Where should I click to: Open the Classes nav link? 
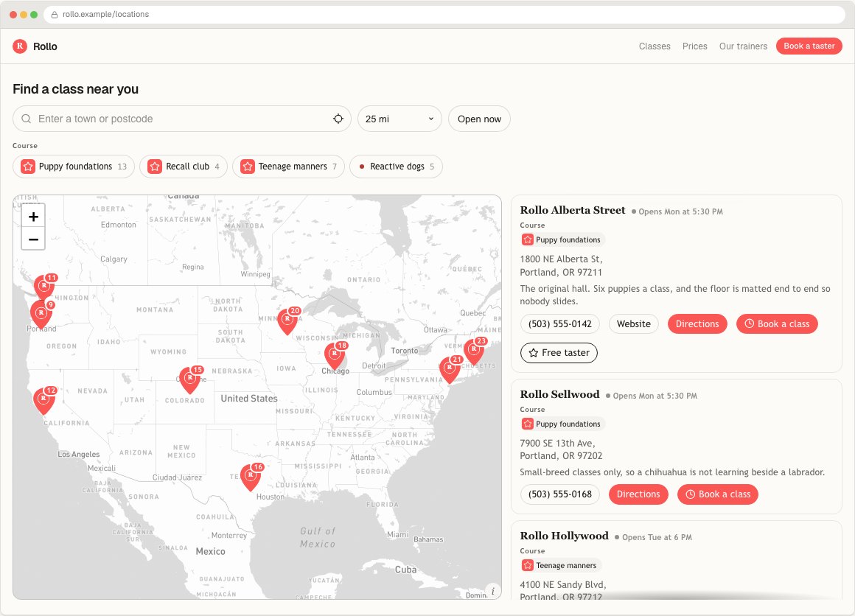coord(655,46)
